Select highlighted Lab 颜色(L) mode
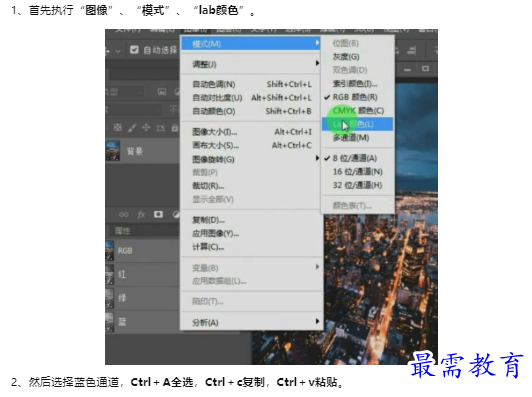 pyautogui.click(x=357, y=124)
